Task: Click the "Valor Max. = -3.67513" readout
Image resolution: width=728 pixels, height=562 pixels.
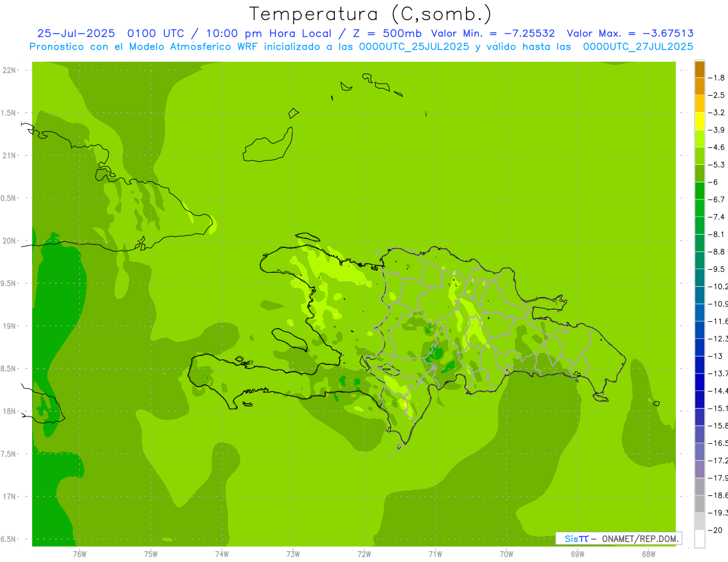Action: click(630, 33)
